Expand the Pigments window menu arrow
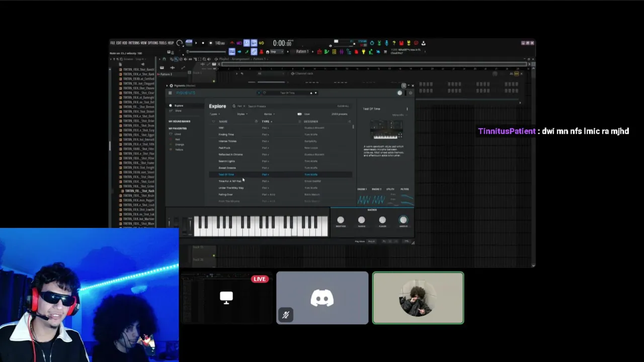 [x=167, y=85]
